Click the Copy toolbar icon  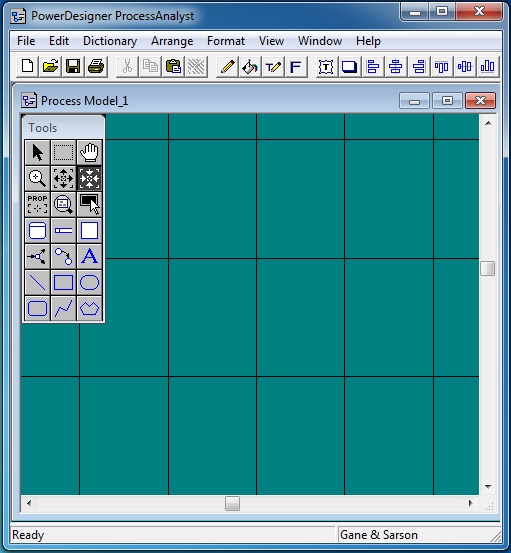click(x=150, y=66)
